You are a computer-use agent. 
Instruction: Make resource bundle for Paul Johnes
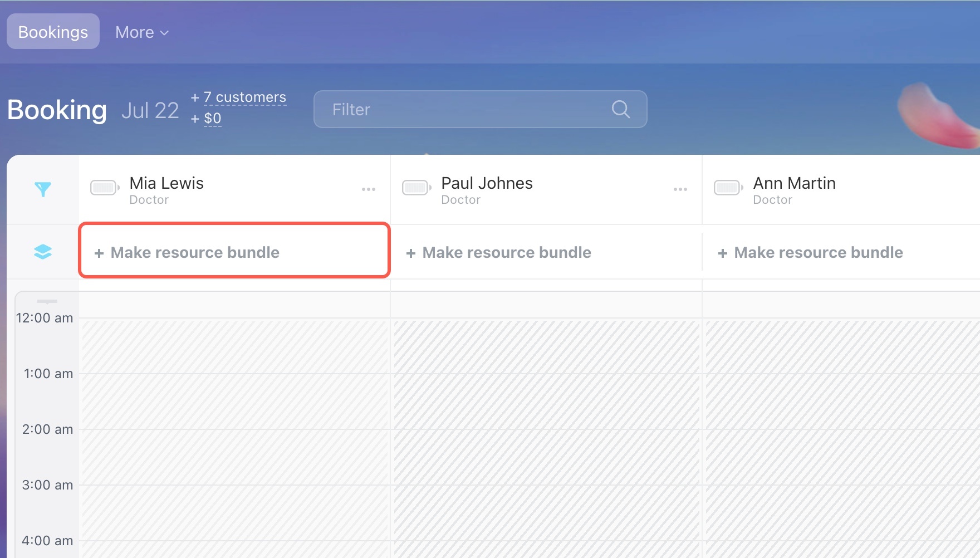(499, 252)
